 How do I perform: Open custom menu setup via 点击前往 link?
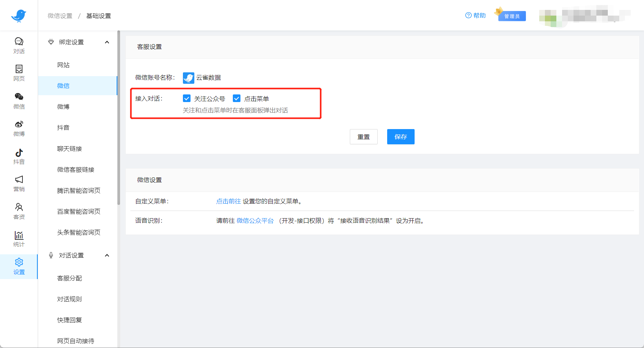pyautogui.click(x=228, y=201)
